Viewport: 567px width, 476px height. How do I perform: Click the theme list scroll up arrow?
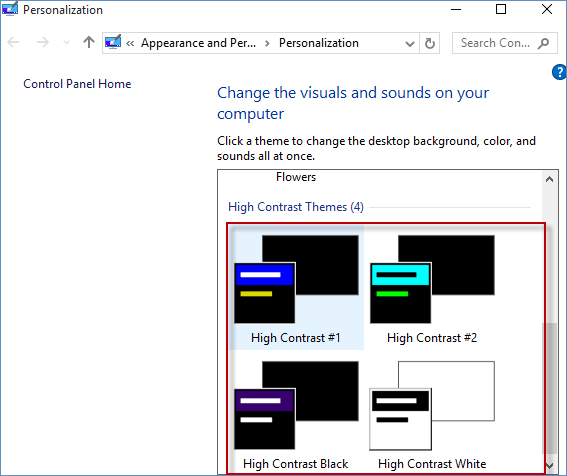(549, 179)
